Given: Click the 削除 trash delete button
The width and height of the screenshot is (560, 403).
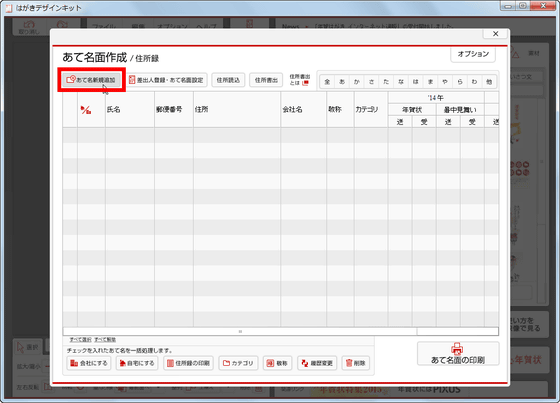Looking at the screenshot, I should click(x=356, y=363).
